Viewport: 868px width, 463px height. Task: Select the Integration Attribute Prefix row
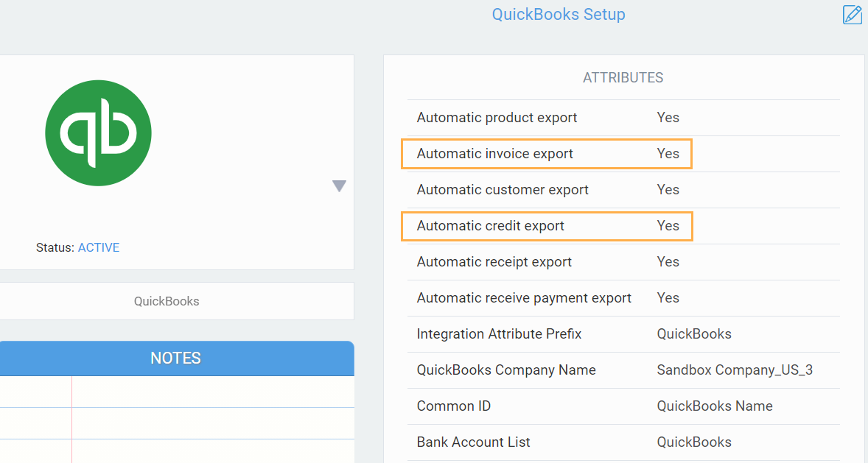(499, 334)
